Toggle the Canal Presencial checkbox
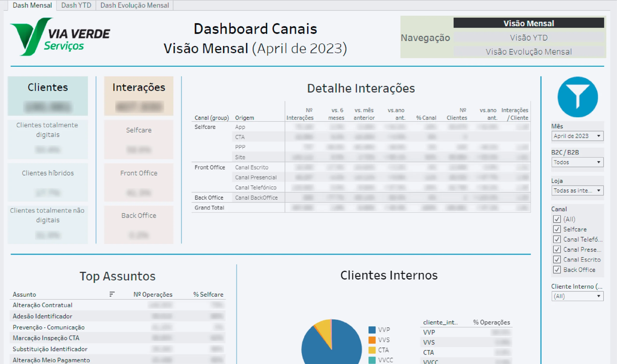 pos(557,250)
